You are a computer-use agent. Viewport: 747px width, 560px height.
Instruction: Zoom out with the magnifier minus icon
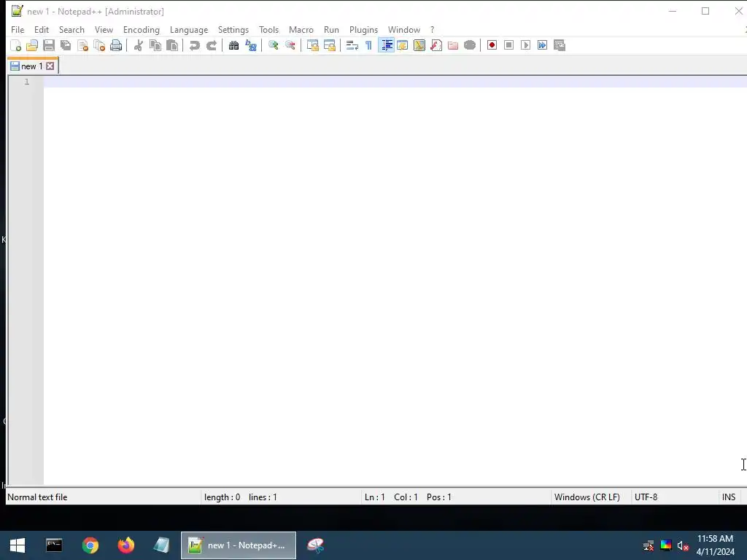290,45
